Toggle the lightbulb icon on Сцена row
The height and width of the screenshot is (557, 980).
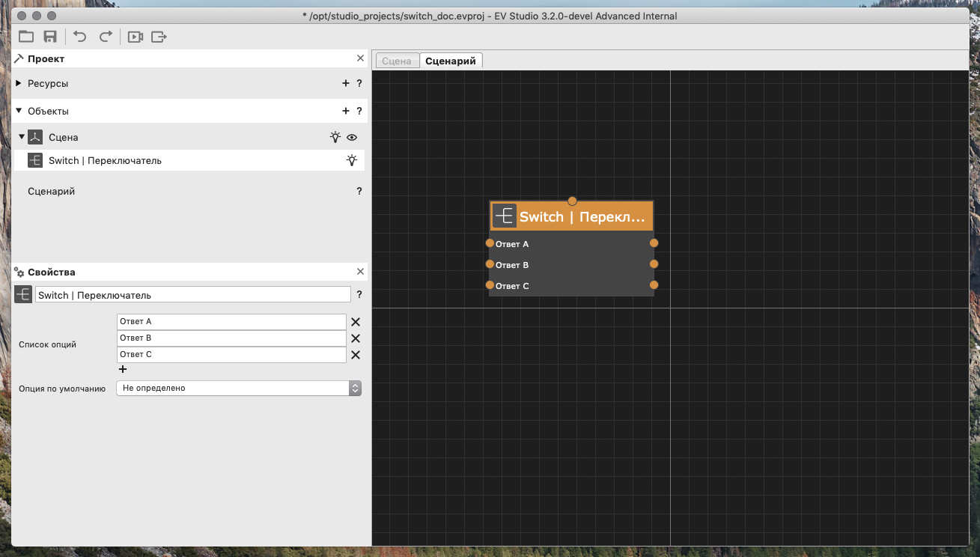[x=335, y=138]
